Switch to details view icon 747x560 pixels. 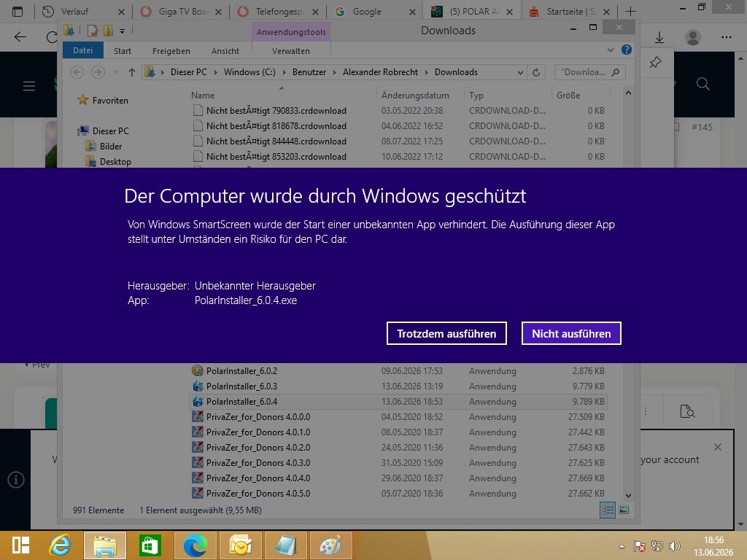coord(608,510)
